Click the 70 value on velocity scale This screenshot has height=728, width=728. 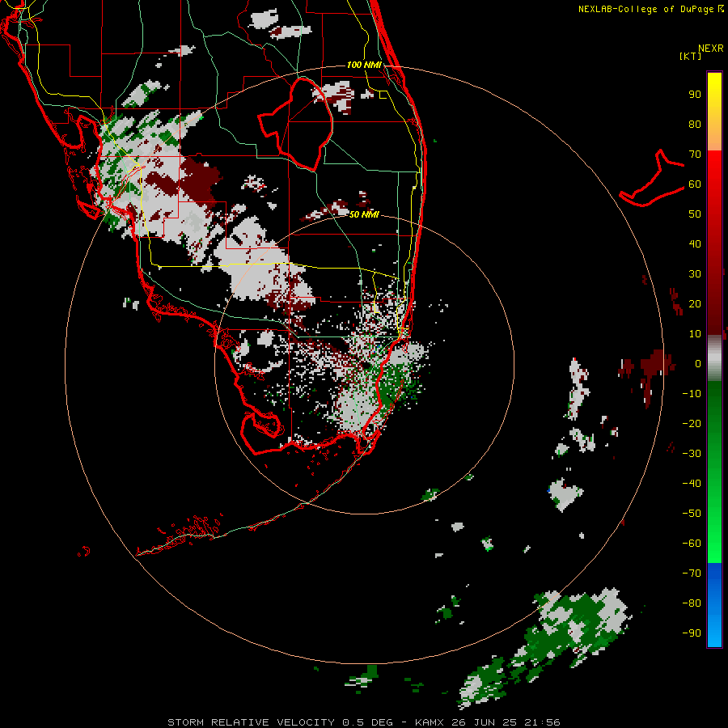[695, 154]
